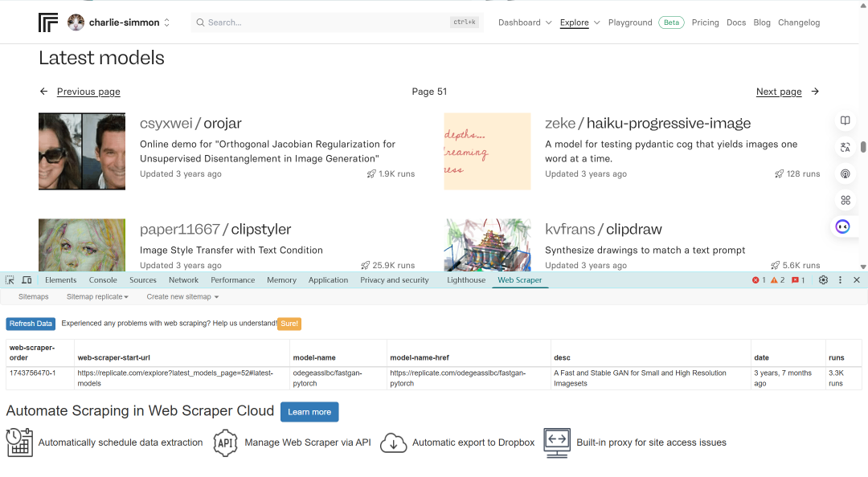The image size is (868, 477).
Task: Click the left arrow beside Previous page
Action: [x=43, y=92]
